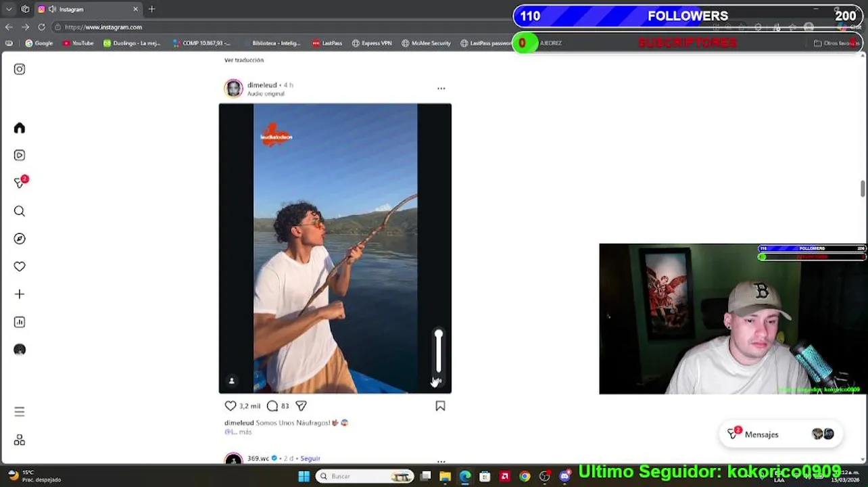Open Discord from taskbar
868x487 pixels.
[x=564, y=476]
